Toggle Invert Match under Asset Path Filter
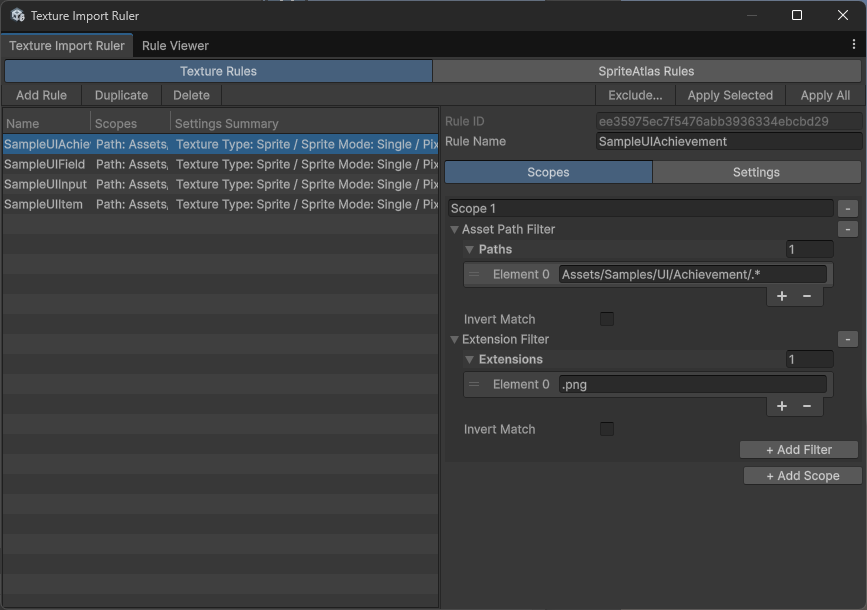This screenshot has width=867, height=610. pyautogui.click(x=607, y=319)
